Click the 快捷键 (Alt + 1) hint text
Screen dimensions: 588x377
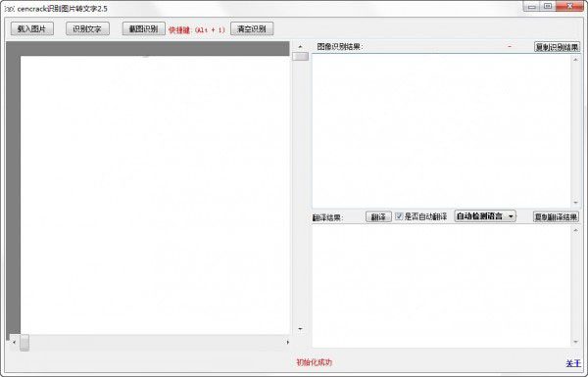197,29
